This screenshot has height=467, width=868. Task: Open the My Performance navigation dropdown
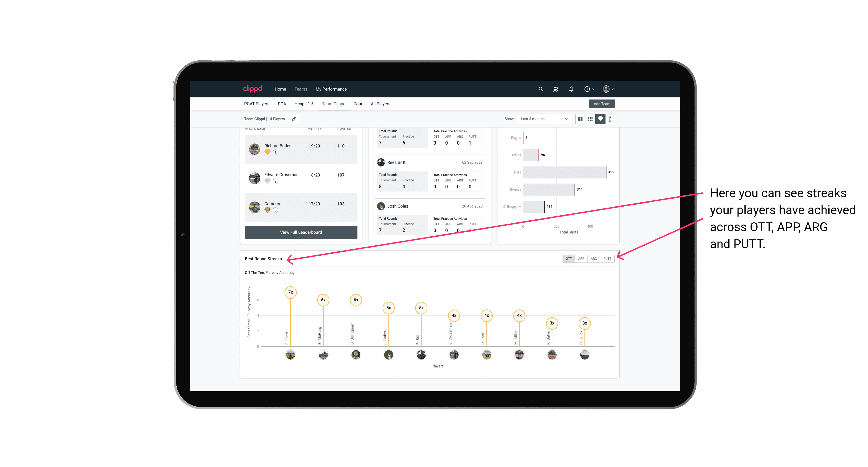tap(331, 89)
